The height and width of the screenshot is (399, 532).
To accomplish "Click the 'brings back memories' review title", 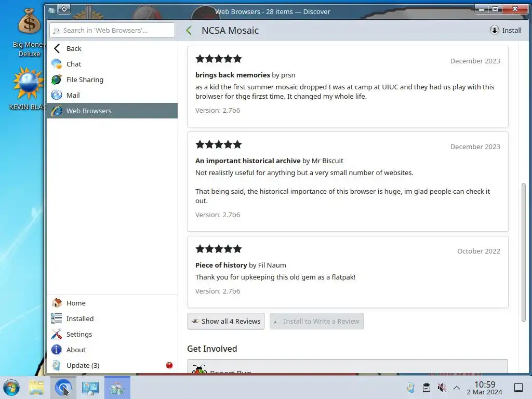I will pos(232,75).
